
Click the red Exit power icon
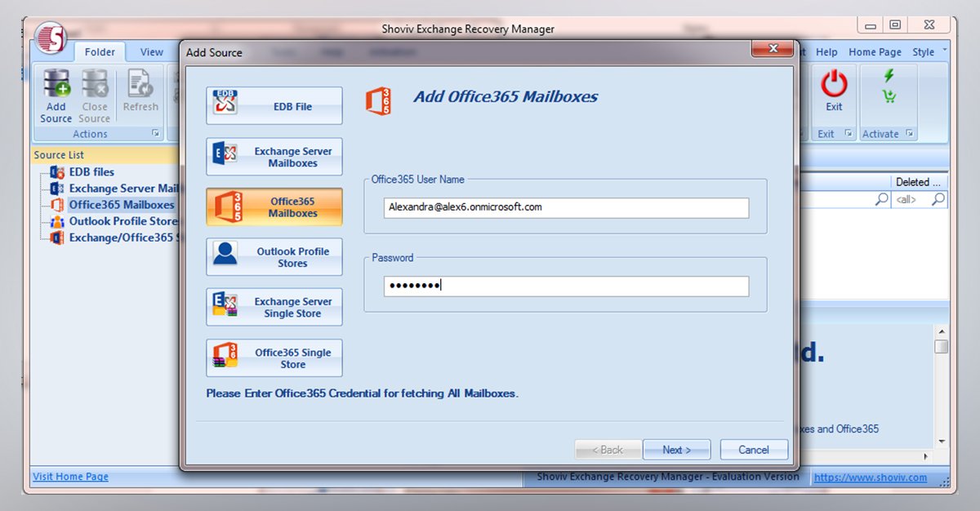pos(834,84)
